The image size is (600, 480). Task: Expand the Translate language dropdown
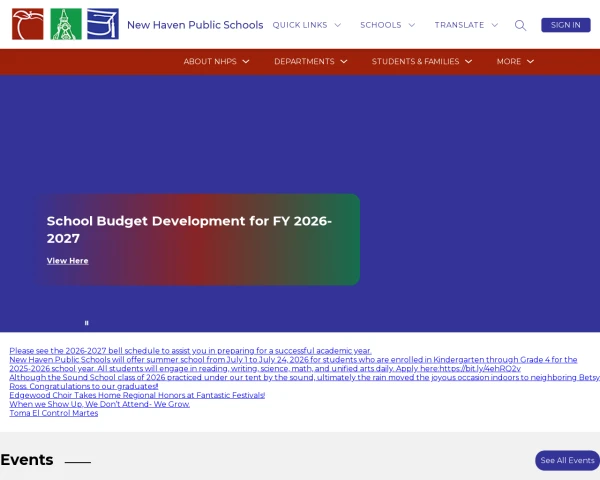pos(466,25)
